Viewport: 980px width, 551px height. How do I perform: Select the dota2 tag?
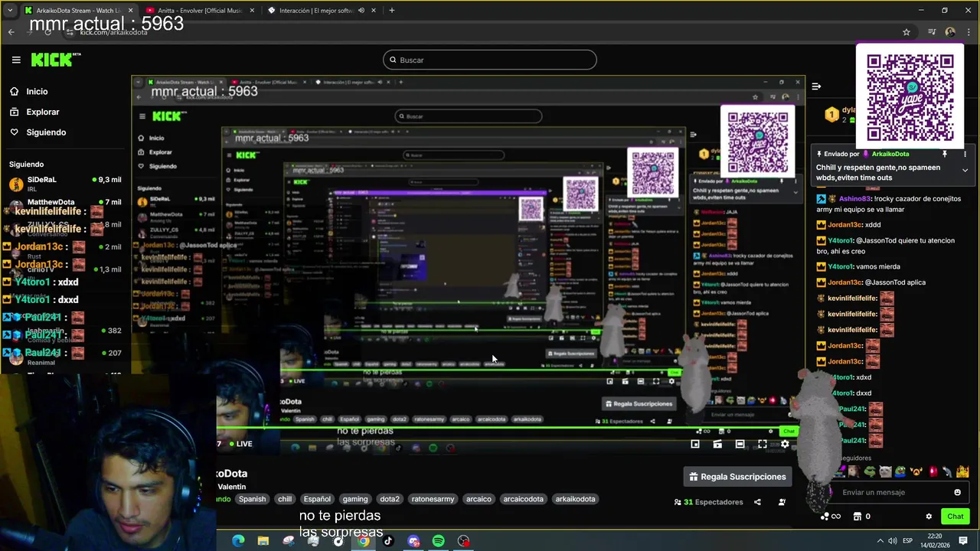(390, 499)
